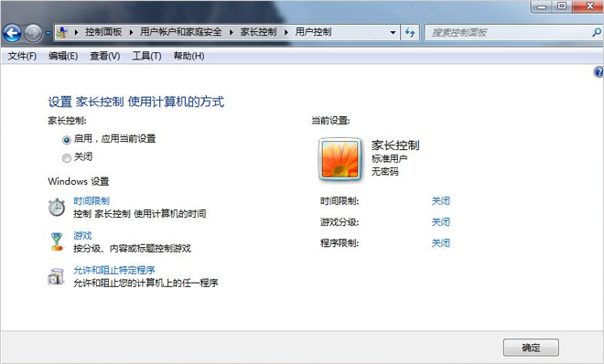Open the address bar history dropdown

(x=393, y=33)
